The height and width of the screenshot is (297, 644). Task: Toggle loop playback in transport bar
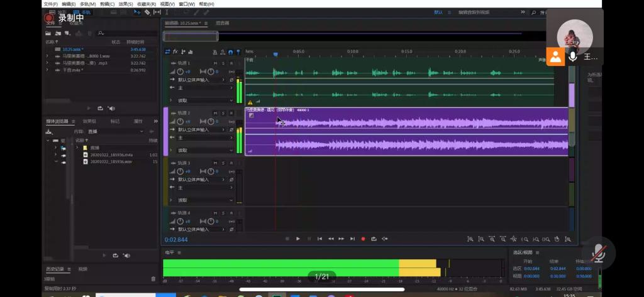point(374,239)
